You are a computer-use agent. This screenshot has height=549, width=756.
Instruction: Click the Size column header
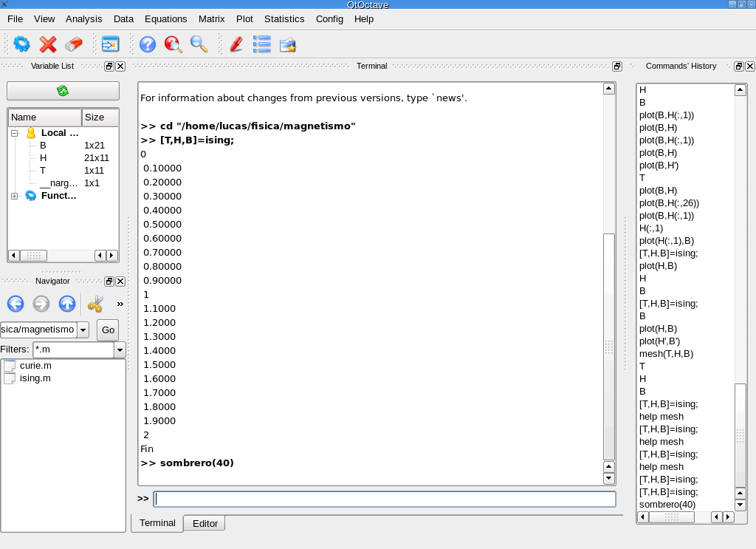100,117
